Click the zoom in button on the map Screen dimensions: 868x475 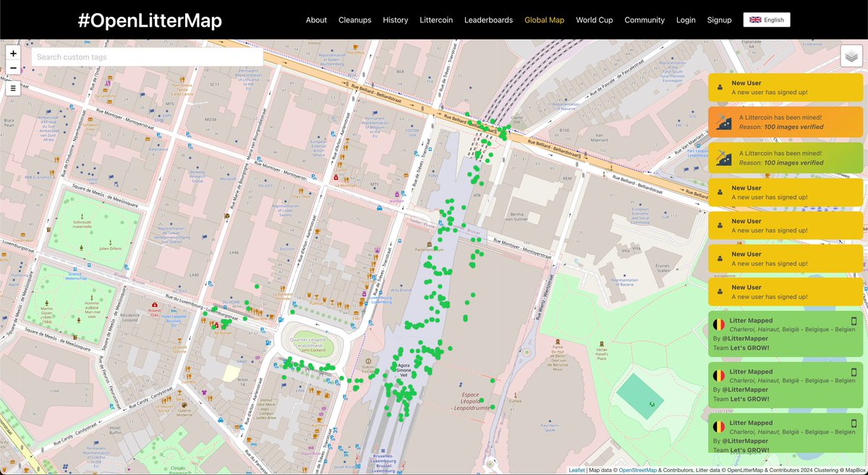point(13,53)
